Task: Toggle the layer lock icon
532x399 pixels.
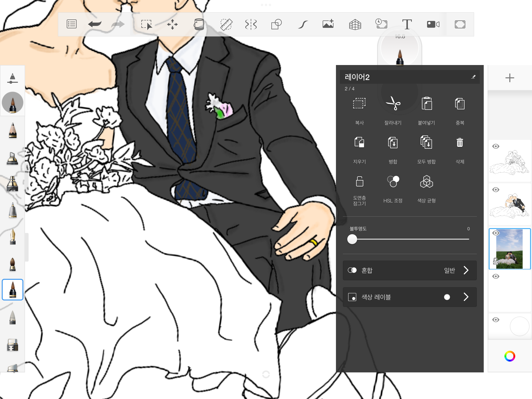Action: 360,182
